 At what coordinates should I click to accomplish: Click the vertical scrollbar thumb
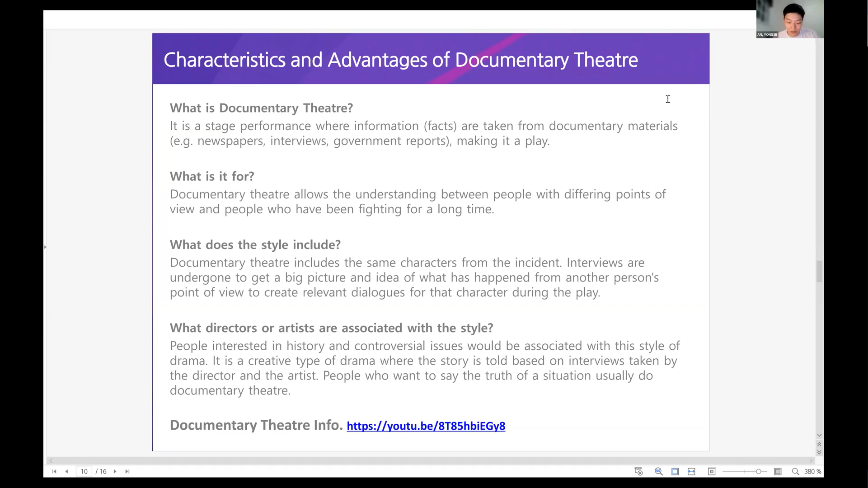(x=819, y=272)
